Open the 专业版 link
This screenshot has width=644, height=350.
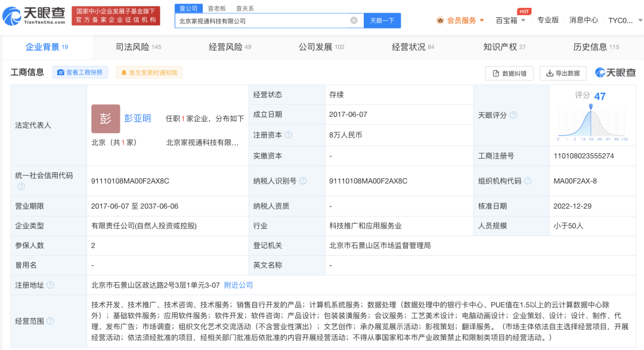[x=548, y=20]
